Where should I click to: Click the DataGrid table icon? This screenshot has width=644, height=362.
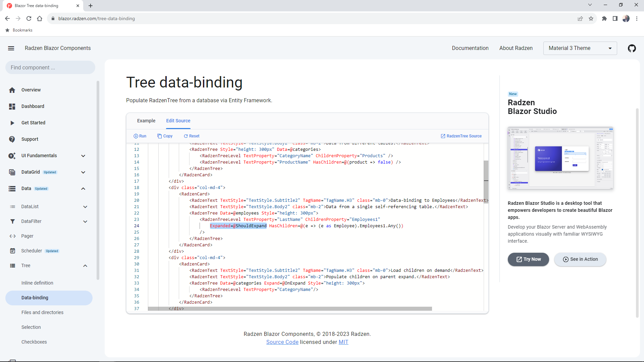click(12, 172)
